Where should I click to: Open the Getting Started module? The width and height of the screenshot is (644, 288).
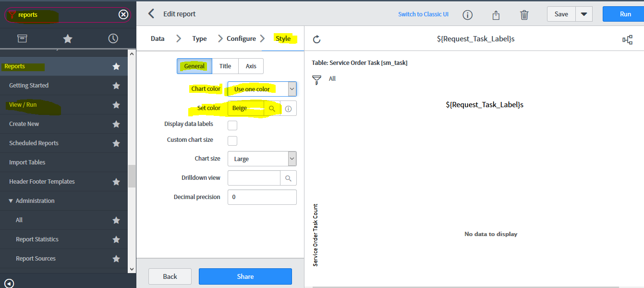tap(29, 86)
